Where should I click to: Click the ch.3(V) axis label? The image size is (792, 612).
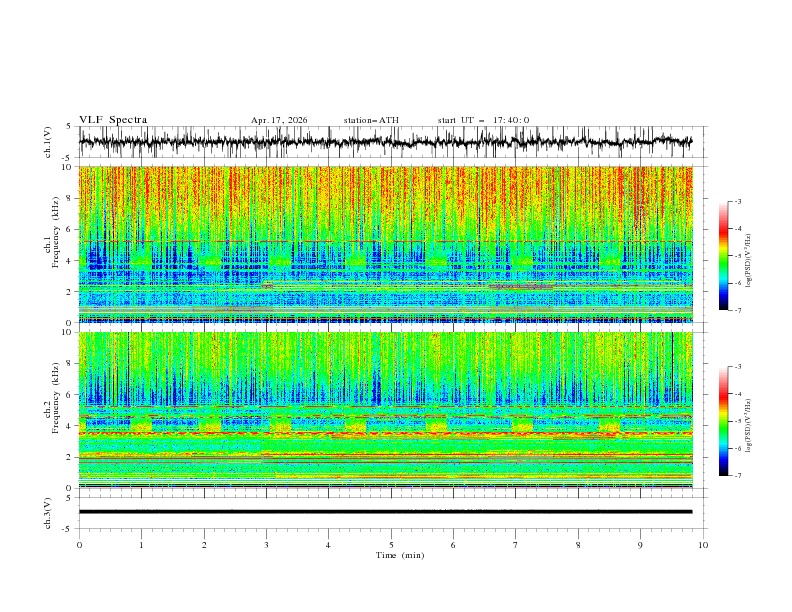(47, 513)
